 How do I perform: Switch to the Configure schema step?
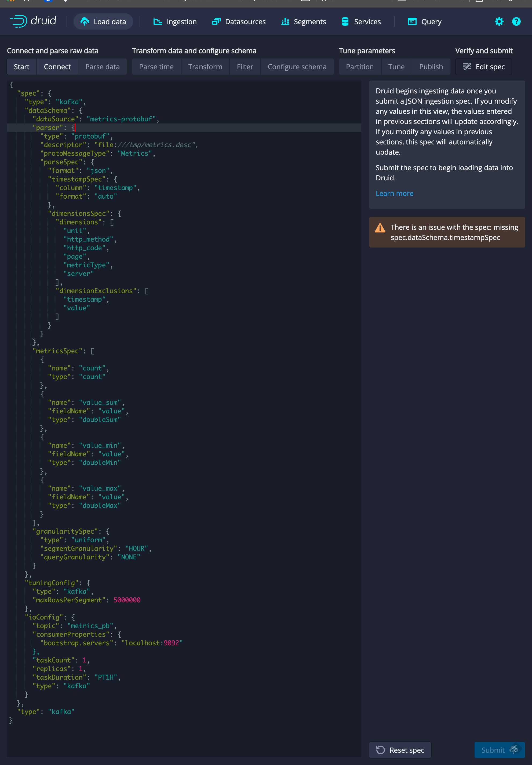[x=297, y=67]
